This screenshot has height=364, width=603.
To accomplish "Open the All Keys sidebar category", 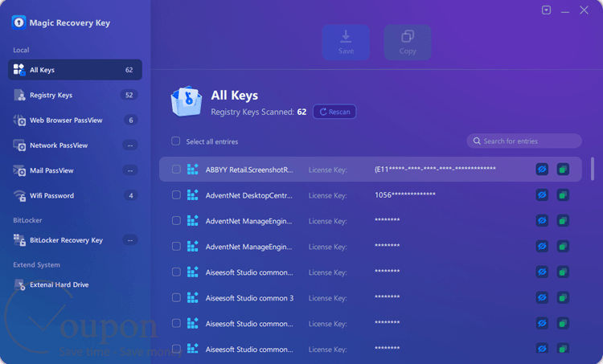I will [x=75, y=70].
